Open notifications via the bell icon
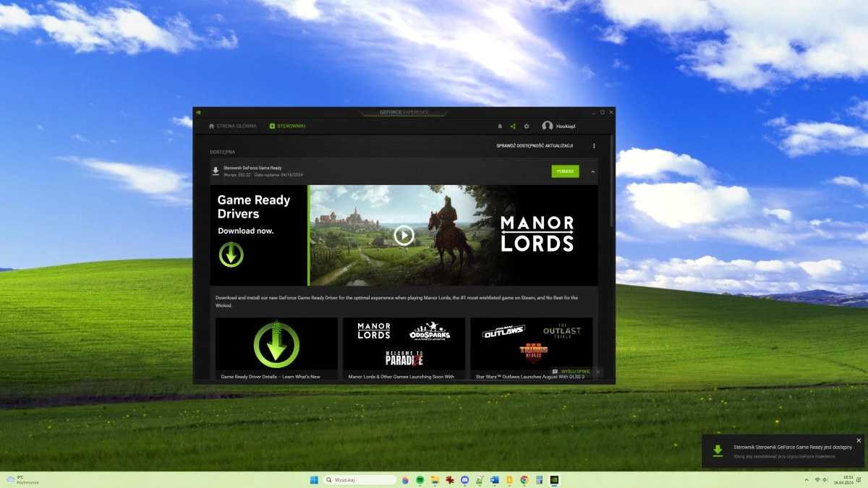Image resolution: width=868 pixels, height=488 pixels. pos(500,126)
